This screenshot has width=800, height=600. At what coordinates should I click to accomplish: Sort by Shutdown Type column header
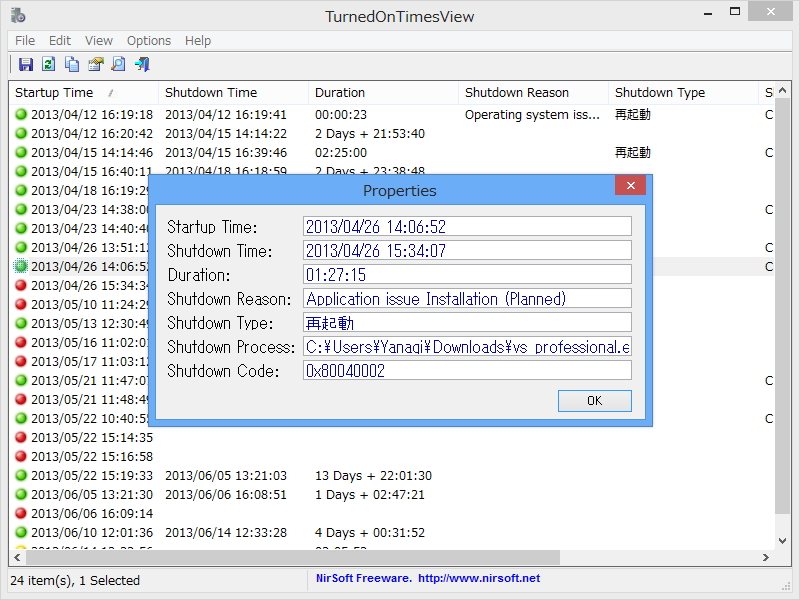[683, 92]
